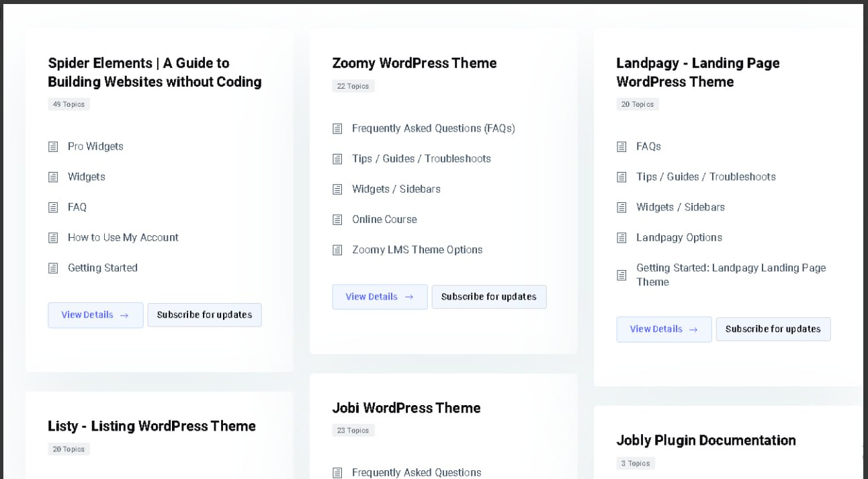Click the document icon beside Landpagy FAQs
Screen dimensions: 868x479
[x=621, y=146]
